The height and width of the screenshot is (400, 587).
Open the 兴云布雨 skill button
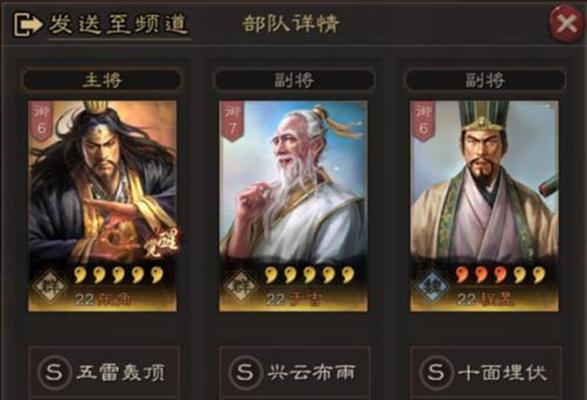click(295, 372)
